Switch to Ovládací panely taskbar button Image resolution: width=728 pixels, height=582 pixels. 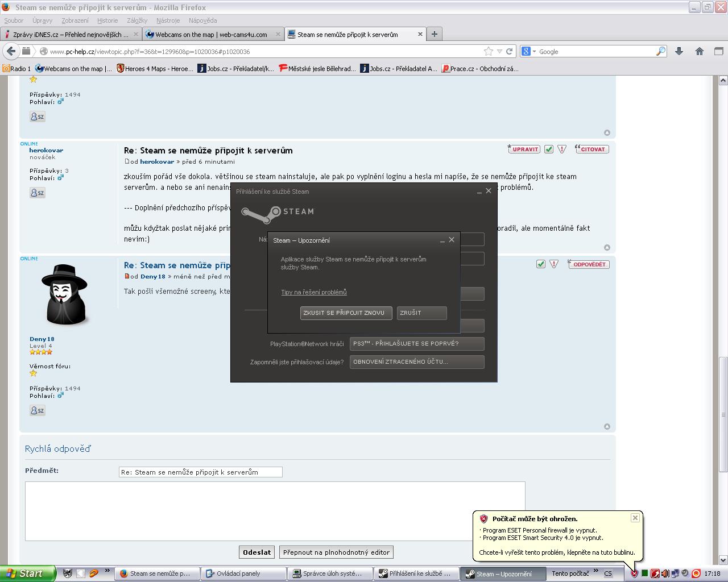tap(244, 573)
